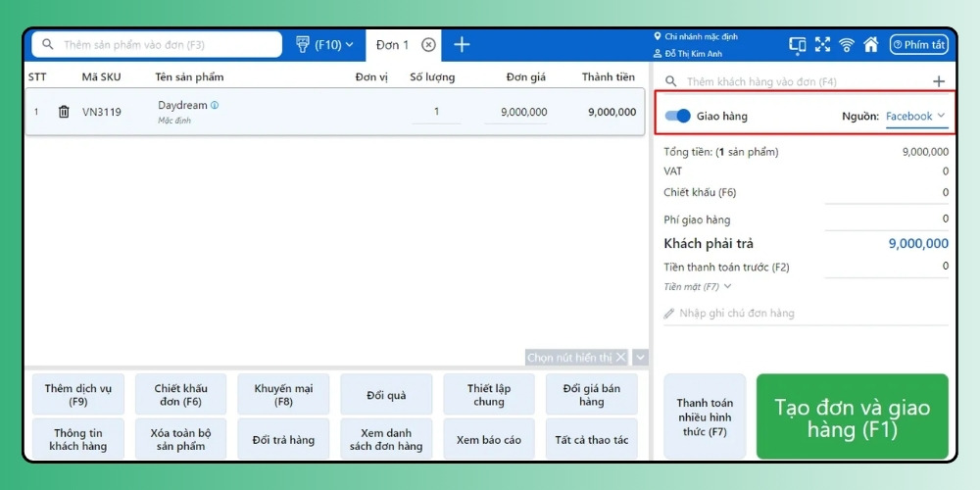This screenshot has height=490, width=980.
Task: Click the search magnifier icon in product field
Action: [47, 45]
